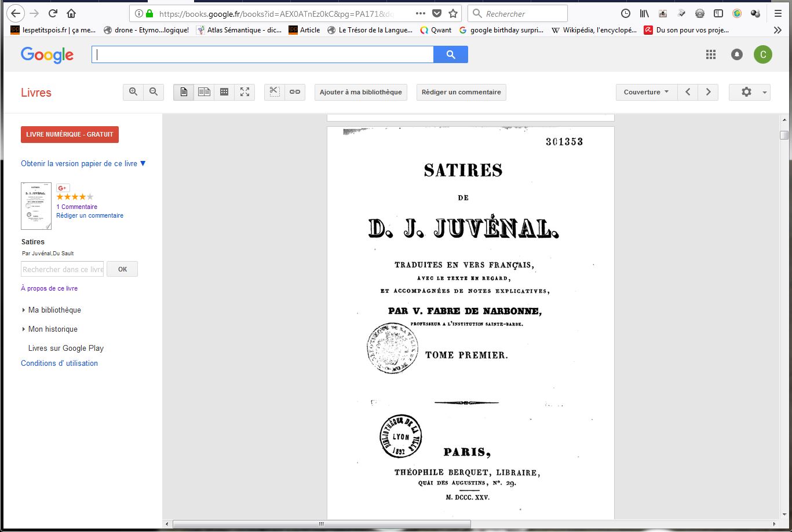This screenshot has height=532, width=792.
Task: Click the link share icon
Action: 295,92
